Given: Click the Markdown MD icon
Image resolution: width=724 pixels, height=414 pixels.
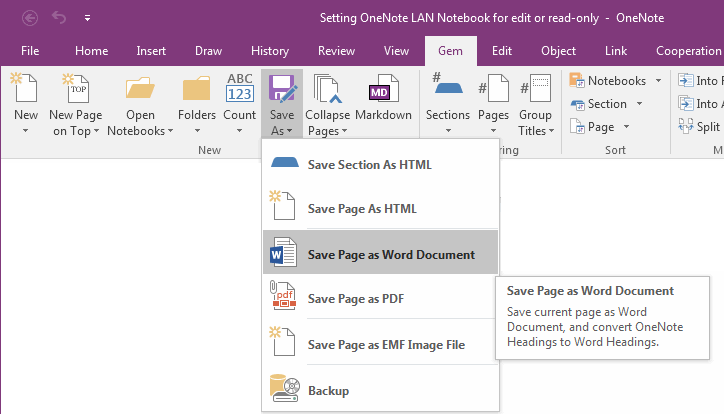Looking at the screenshot, I should click(x=383, y=88).
